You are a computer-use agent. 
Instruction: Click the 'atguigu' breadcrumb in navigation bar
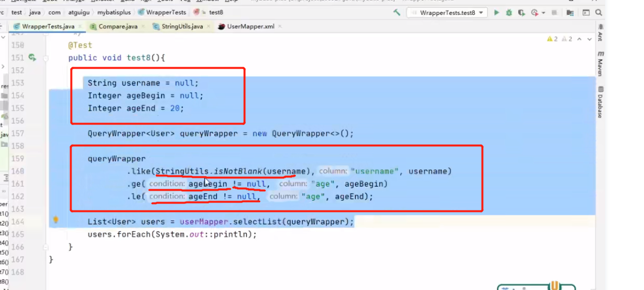click(x=79, y=12)
